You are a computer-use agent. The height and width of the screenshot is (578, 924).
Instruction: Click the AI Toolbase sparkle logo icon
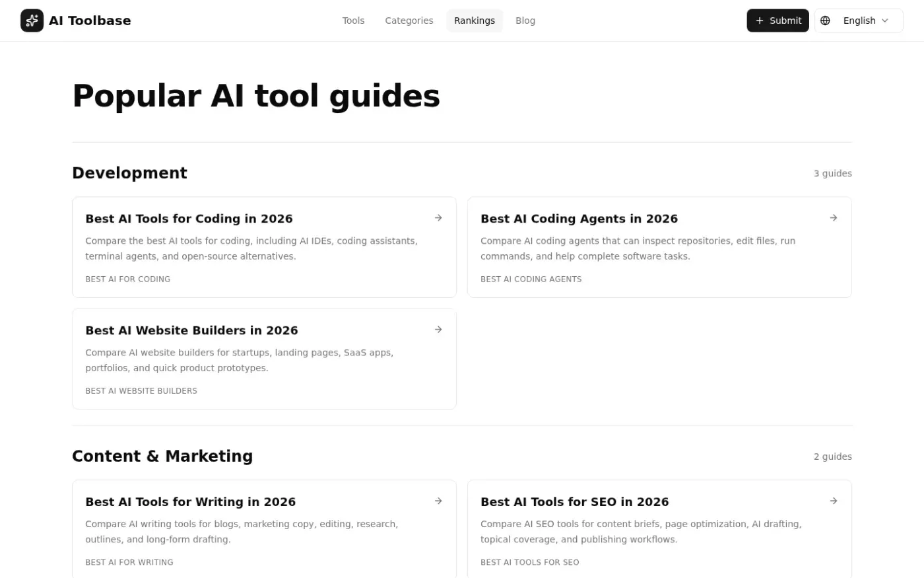click(32, 20)
